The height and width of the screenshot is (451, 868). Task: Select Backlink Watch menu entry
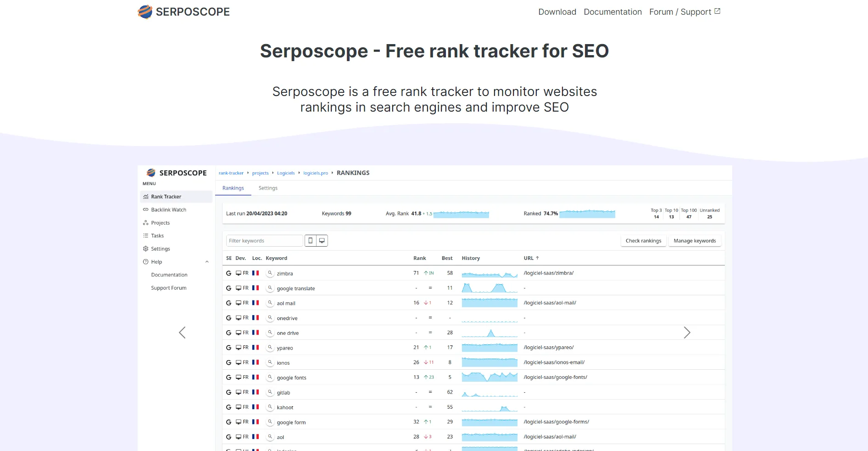click(169, 209)
